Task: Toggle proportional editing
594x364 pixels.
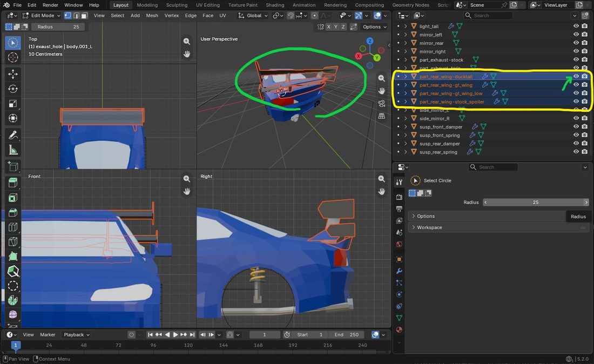Action: coord(314,16)
